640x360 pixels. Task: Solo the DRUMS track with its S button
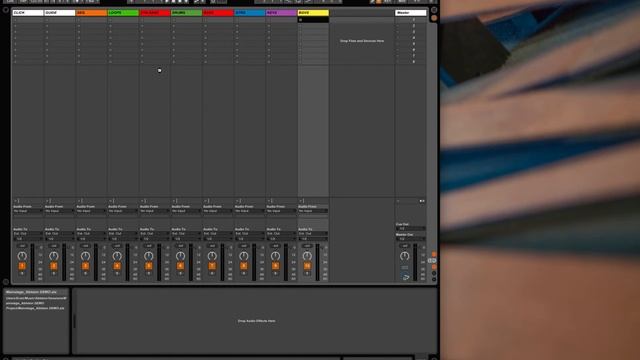click(x=180, y=273)
